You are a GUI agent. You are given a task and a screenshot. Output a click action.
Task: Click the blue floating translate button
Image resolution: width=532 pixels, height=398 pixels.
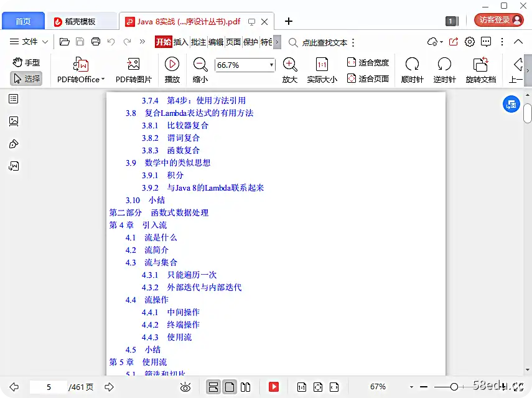point(511,105)
